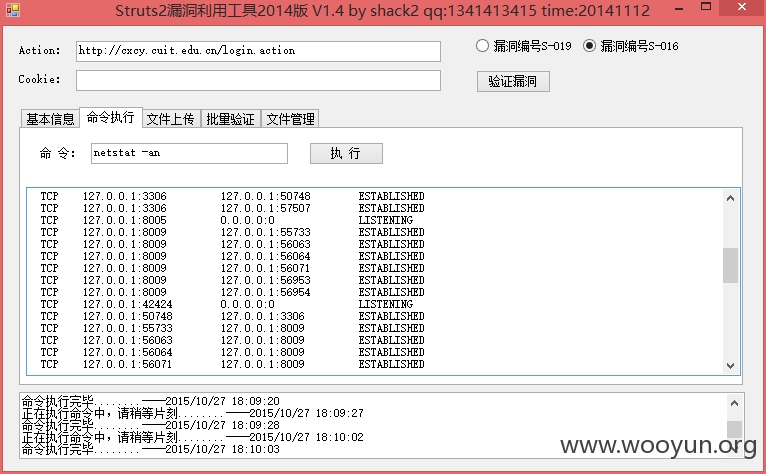Click log entry at 18:09:27

click(x=193, y=413)
